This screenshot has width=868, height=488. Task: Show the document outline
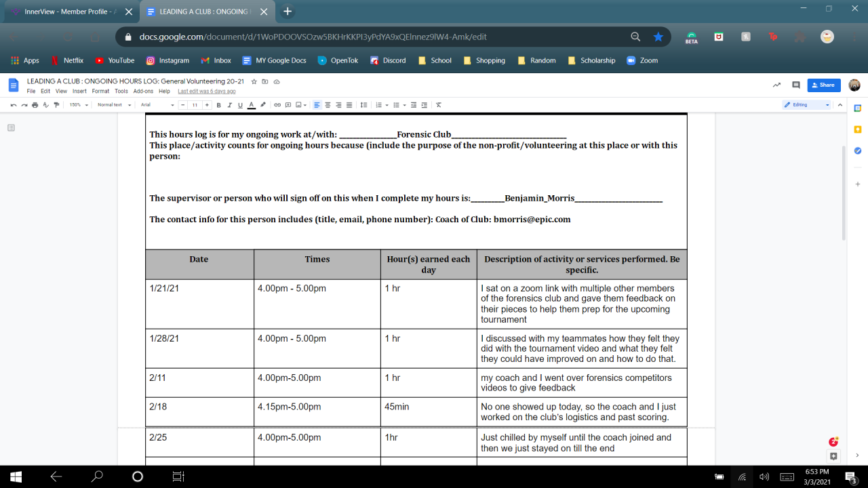(11, 127)
